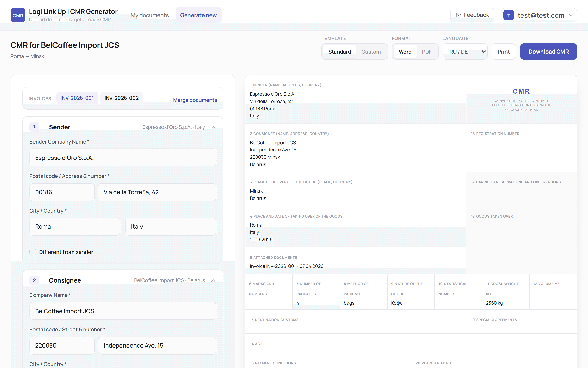Click the section number 2 badge
This screenshot has width=588, height=368.
tap(34, 280)
